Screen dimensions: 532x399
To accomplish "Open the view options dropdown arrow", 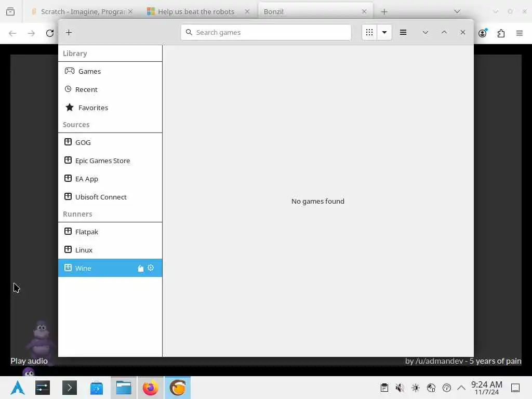I will pos(384,32).
